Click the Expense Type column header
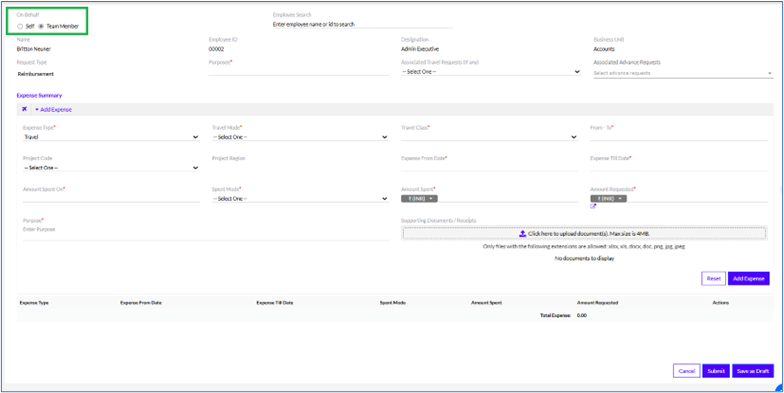Screen dimensions: 784x393 [34, 302]
